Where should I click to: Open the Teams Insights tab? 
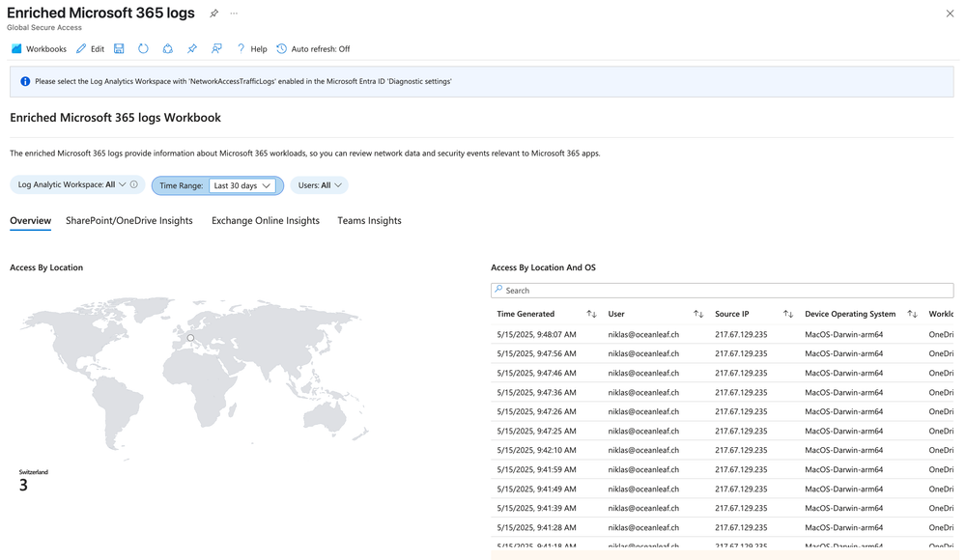tap(368, 220)
